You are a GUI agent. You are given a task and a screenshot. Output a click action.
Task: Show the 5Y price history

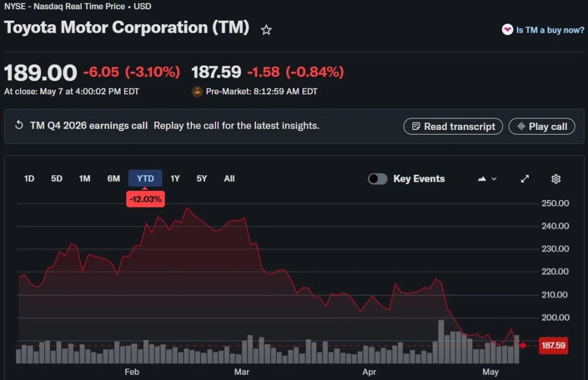202,178
